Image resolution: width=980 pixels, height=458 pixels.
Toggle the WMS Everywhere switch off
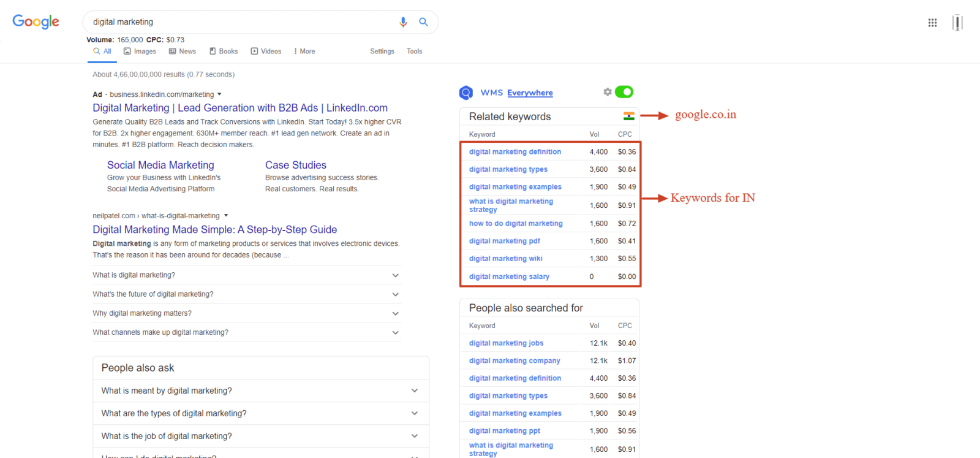pyautogui.click(x=624, y=92)
